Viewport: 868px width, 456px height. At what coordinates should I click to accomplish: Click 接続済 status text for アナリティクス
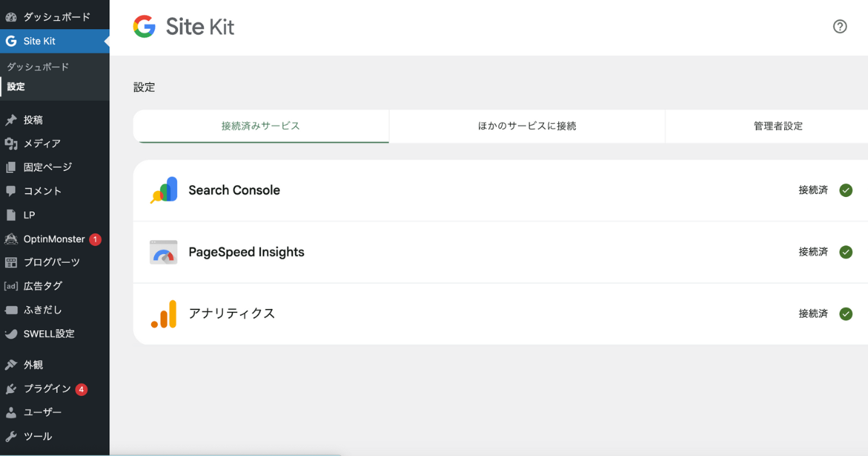point(813,314)
